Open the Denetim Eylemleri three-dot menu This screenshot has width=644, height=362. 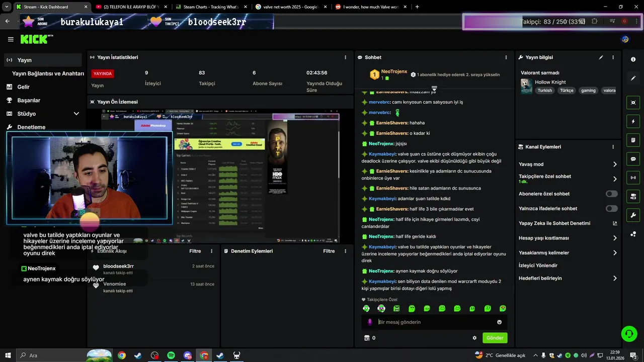[x=345, y=251]
